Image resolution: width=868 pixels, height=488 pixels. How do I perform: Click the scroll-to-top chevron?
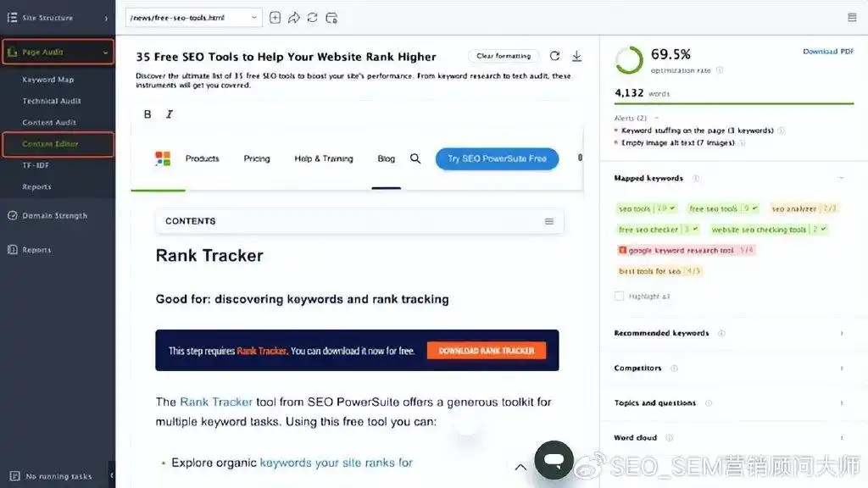pyautogui.click(x=520, y=467)
